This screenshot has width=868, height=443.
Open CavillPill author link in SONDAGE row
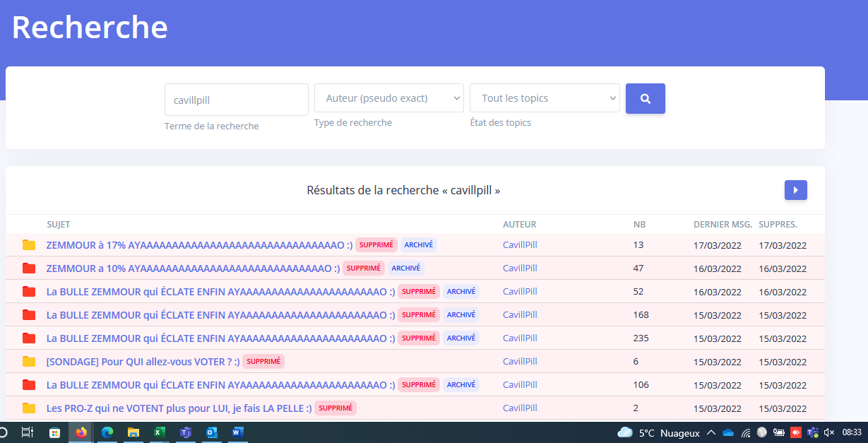pyautogui.click(x=520, y=362)
